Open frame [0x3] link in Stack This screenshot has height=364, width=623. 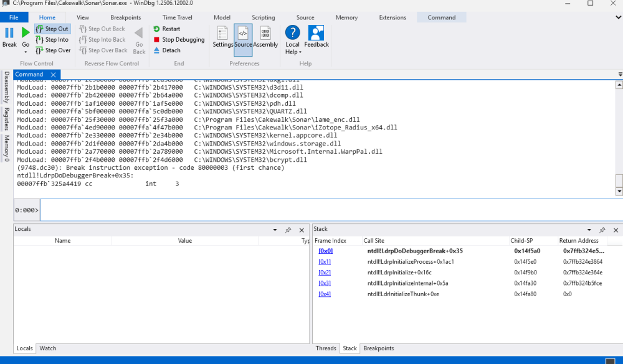[324, 283]
